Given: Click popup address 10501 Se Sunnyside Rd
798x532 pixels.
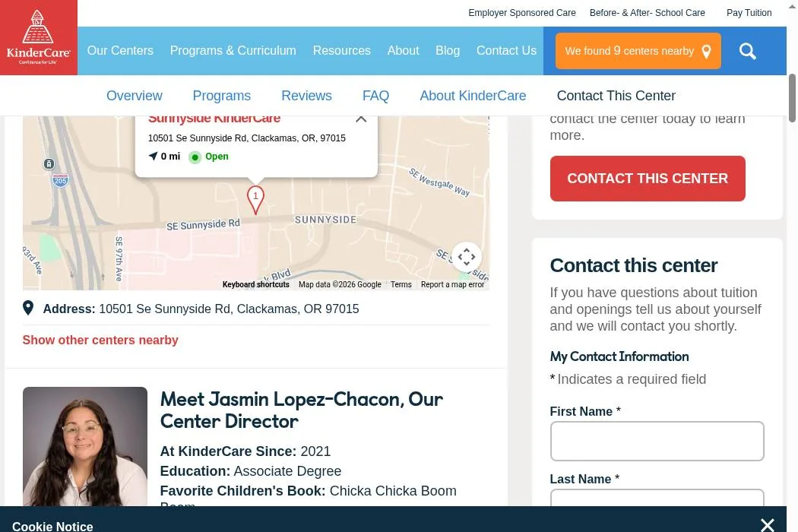Looking at the screenshot, I should click(247, 138).
